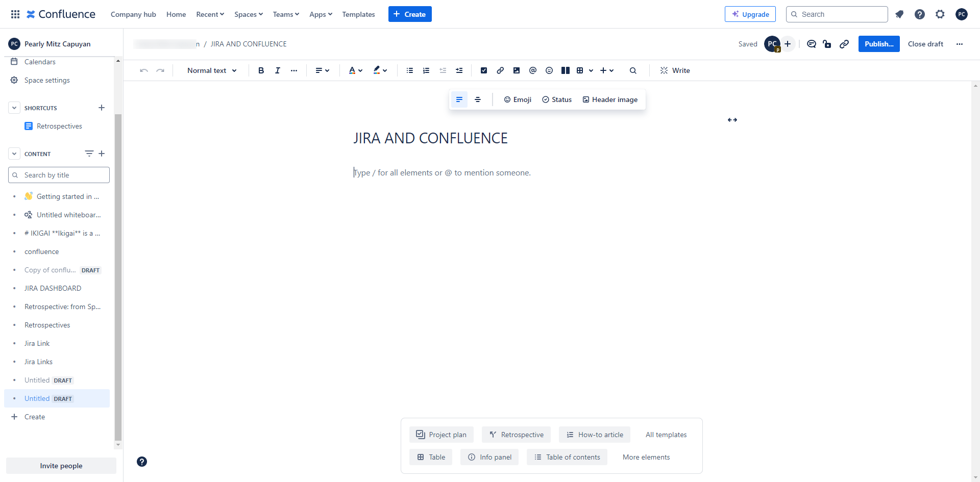Click the Search by title field
The height and width of the screenshot is (482, 980).
point(59,175)
